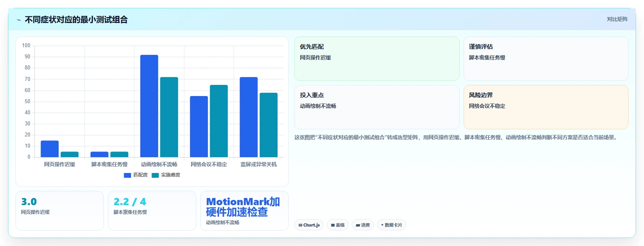Image resolution: width=644 pixels, height=246 pixels.
Task: Click the 表格 chip
Action: (337, 225)
